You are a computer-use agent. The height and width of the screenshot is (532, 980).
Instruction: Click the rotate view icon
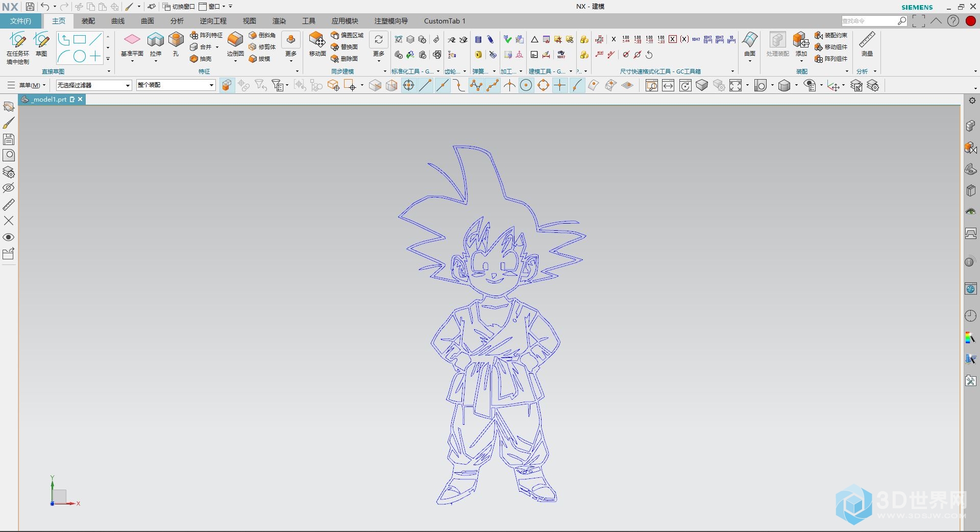685,85
